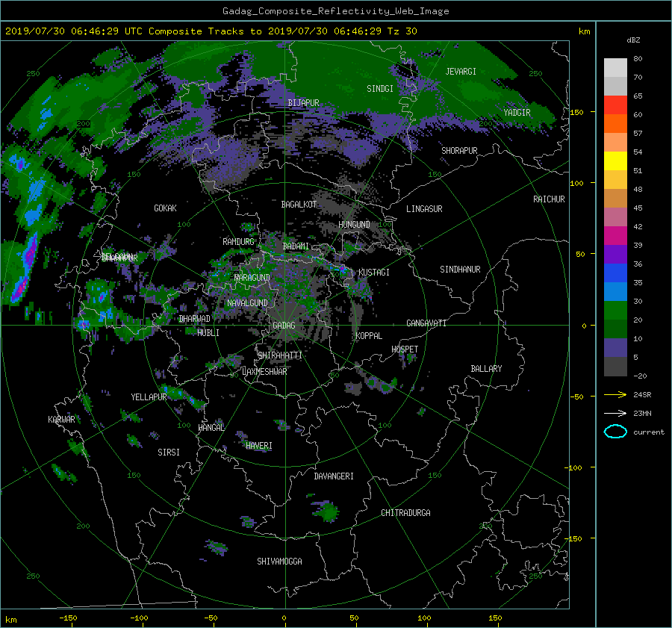
Task: Select the DAVANGERI label
Action: (x=334, y=476)
